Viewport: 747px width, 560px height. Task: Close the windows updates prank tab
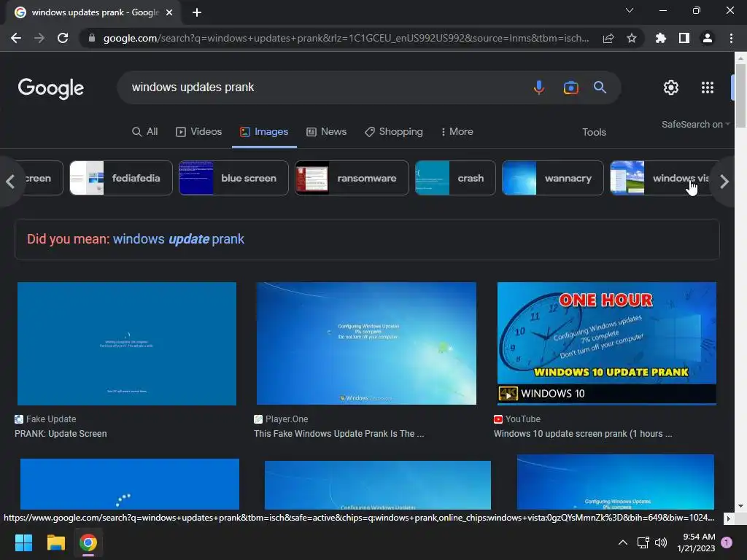point(169,12)
